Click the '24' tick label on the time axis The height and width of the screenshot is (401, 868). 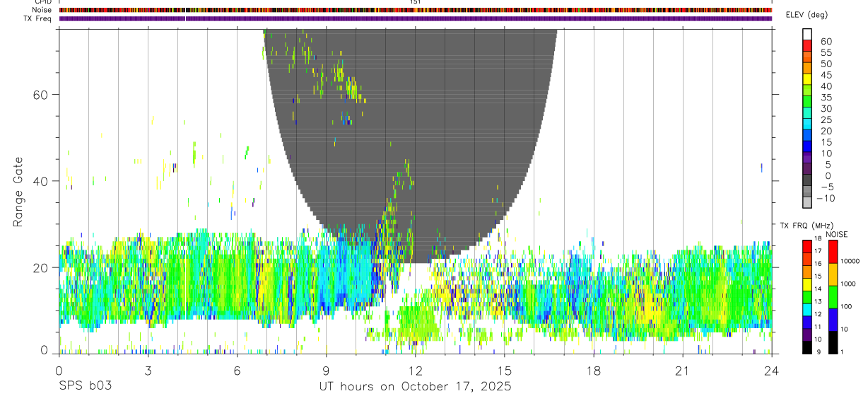pyautogui.click(x=772, y=371)
